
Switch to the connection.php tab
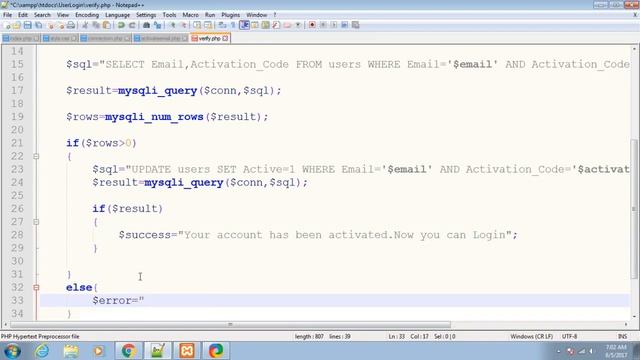click(x=105, y=38)
